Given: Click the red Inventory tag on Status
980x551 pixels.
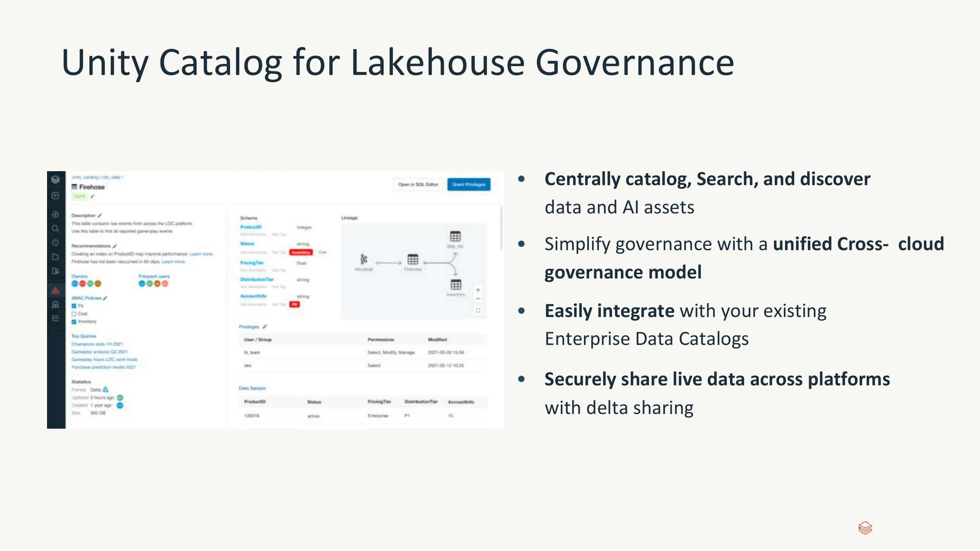Looking at the screenshot, I should tap(301, 252).
